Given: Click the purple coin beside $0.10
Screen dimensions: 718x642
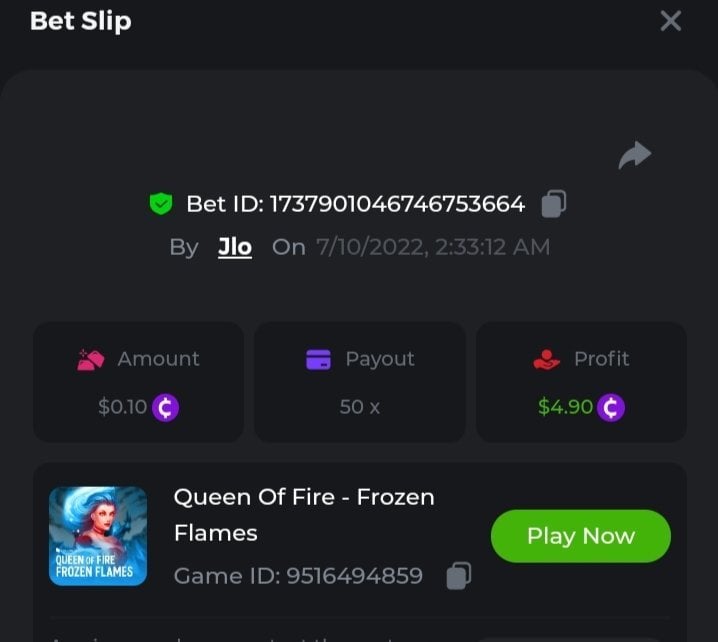Looking at the screenshot, I should coord(165,407).
